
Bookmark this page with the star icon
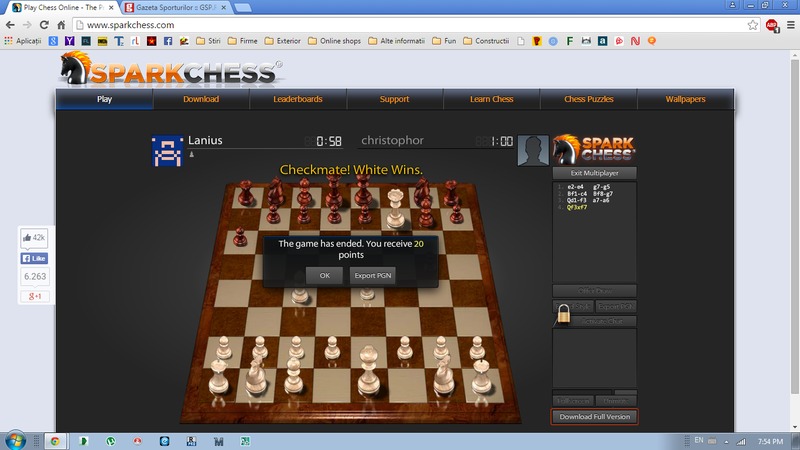tap(753, 24)
